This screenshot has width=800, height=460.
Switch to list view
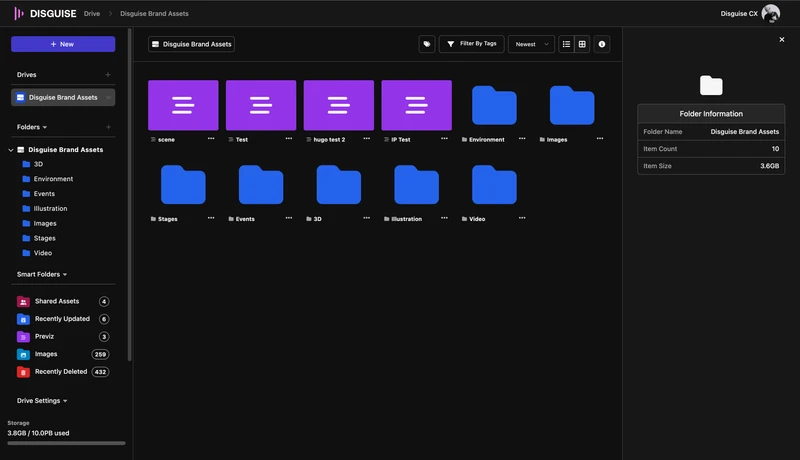coord(566,44)
